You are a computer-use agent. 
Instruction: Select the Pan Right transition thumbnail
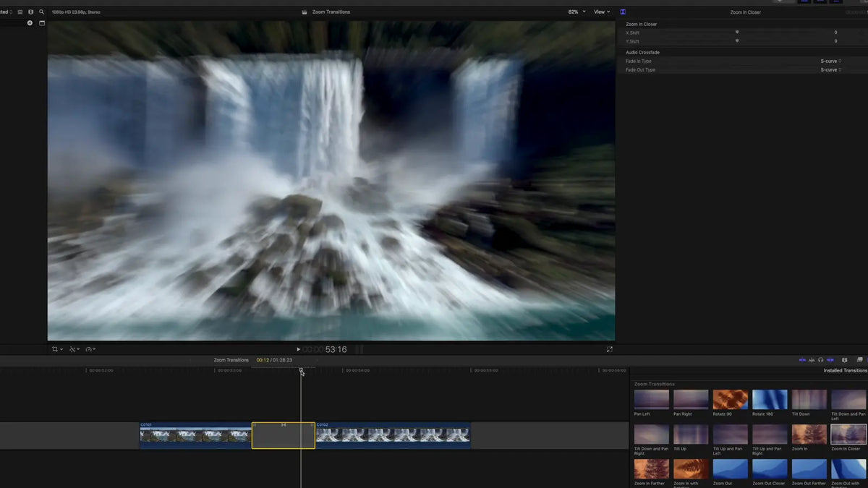click(x=691, y=400)
